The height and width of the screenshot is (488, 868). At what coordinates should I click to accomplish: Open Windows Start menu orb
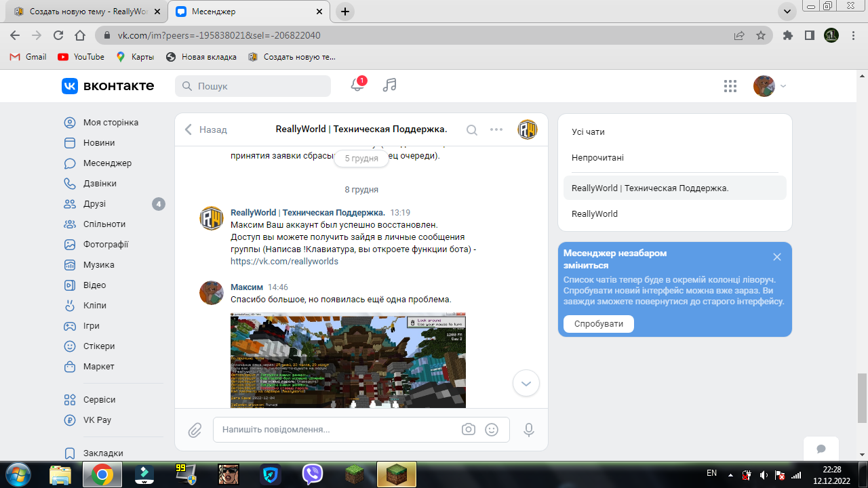point(18,474)
